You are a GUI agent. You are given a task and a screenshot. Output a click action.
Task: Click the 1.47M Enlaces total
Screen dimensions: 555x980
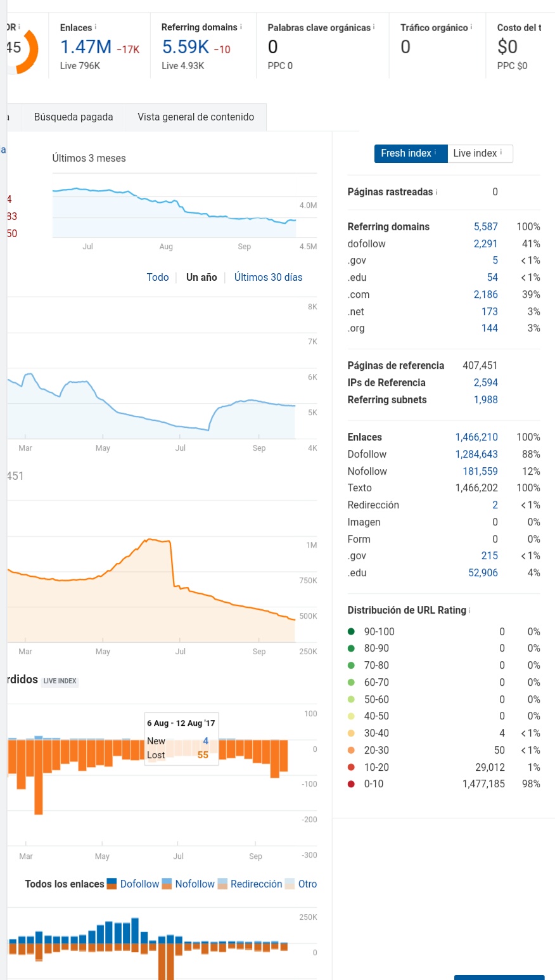(x=86, y=47)
